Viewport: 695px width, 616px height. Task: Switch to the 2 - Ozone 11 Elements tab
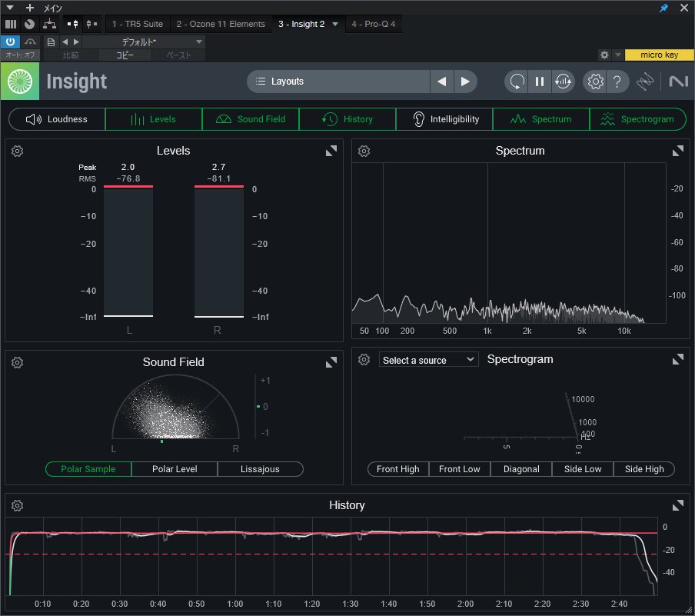(220, 24)
